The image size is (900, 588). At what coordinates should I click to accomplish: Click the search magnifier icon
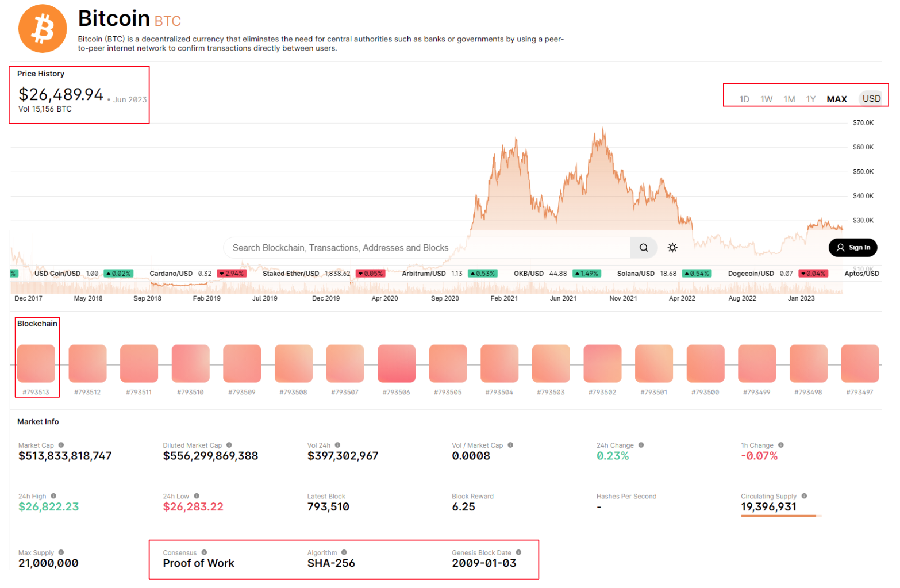644,248
